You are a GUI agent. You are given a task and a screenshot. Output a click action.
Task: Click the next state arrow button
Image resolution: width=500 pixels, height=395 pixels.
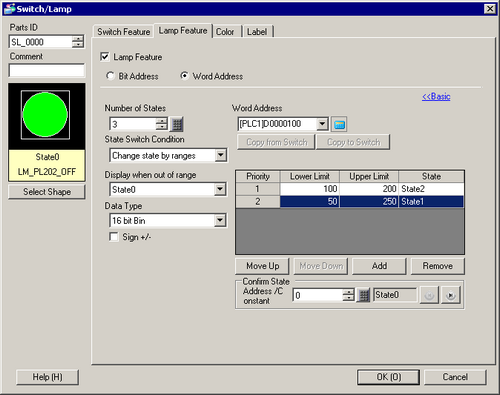(451, 295)
